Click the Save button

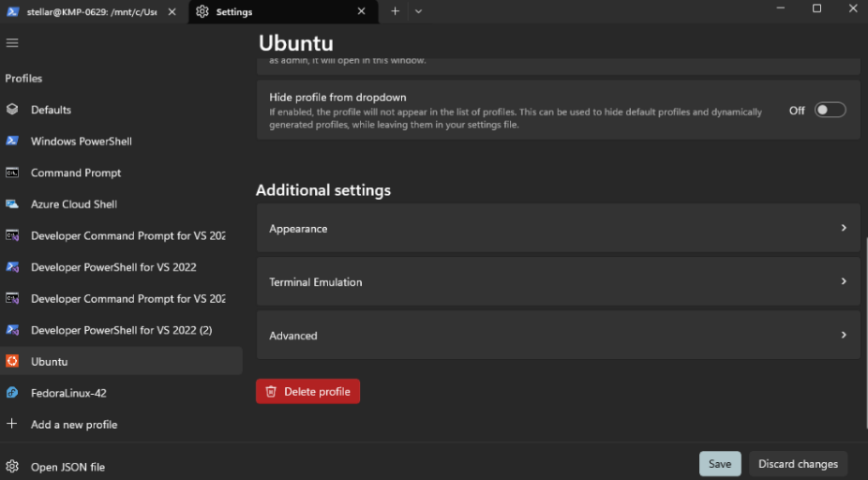[720, 464]
